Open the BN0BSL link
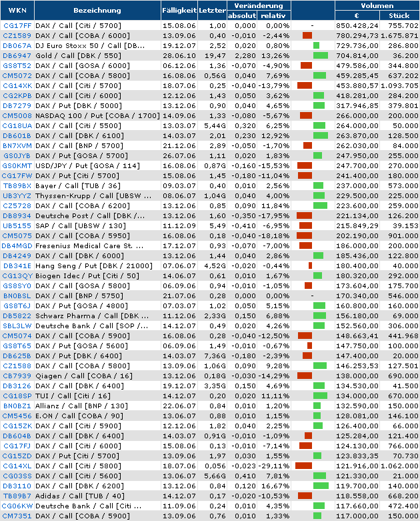Viewport: 420px width, 521px height. [17, 296]
